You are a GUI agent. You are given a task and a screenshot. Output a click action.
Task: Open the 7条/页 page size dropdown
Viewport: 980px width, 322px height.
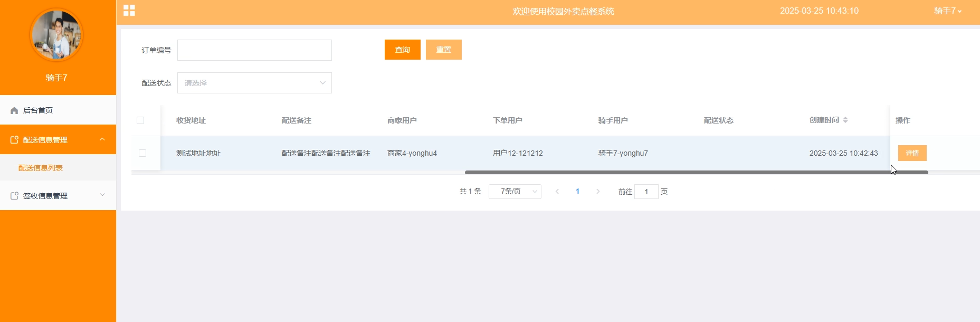515,191
